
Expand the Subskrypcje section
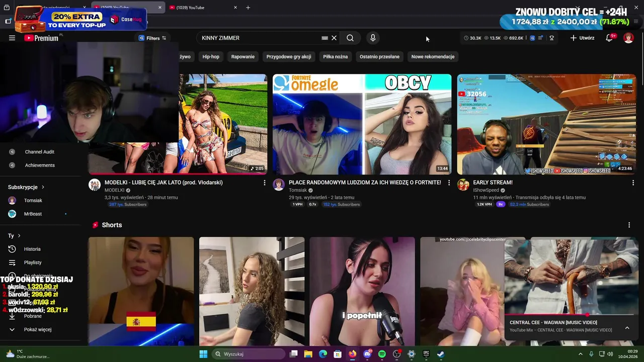coord(26,187)
